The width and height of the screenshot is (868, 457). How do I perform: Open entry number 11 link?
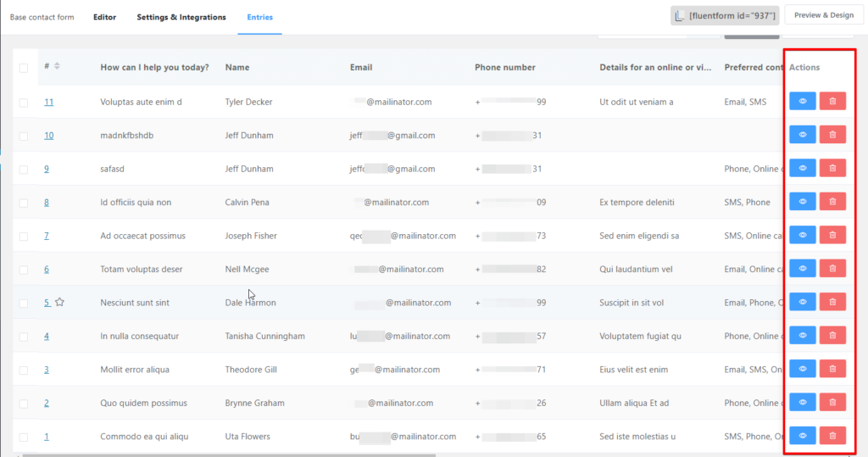(48, 102)
